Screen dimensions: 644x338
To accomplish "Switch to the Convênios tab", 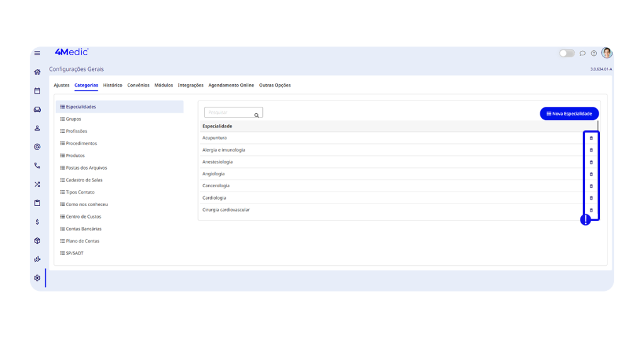I will (138, 85).
